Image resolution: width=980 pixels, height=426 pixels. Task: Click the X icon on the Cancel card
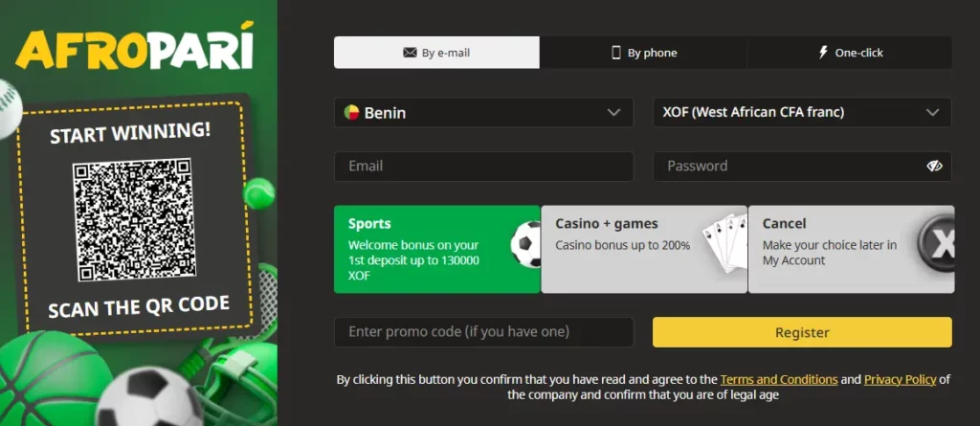coord(936,243)
